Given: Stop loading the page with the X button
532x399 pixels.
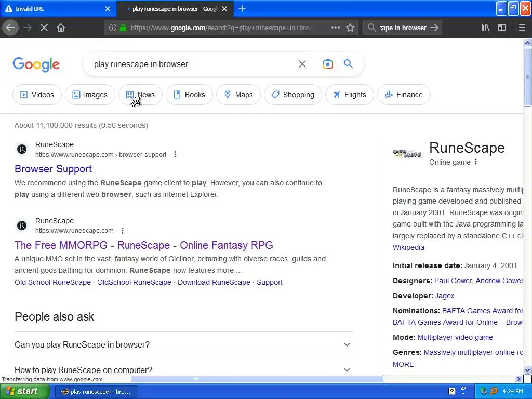Looking at the screenshot, I should click(x=44, y=28).
